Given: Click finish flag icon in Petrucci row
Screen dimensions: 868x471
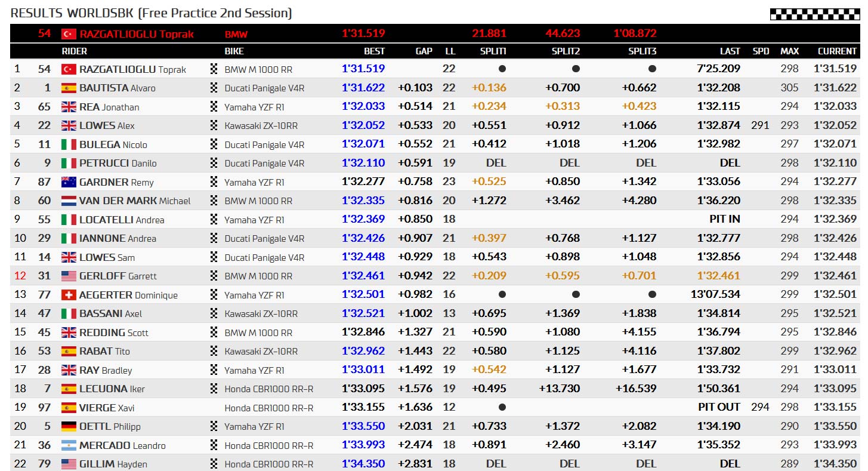Looking at the screenshot, I should pos(214,163).
